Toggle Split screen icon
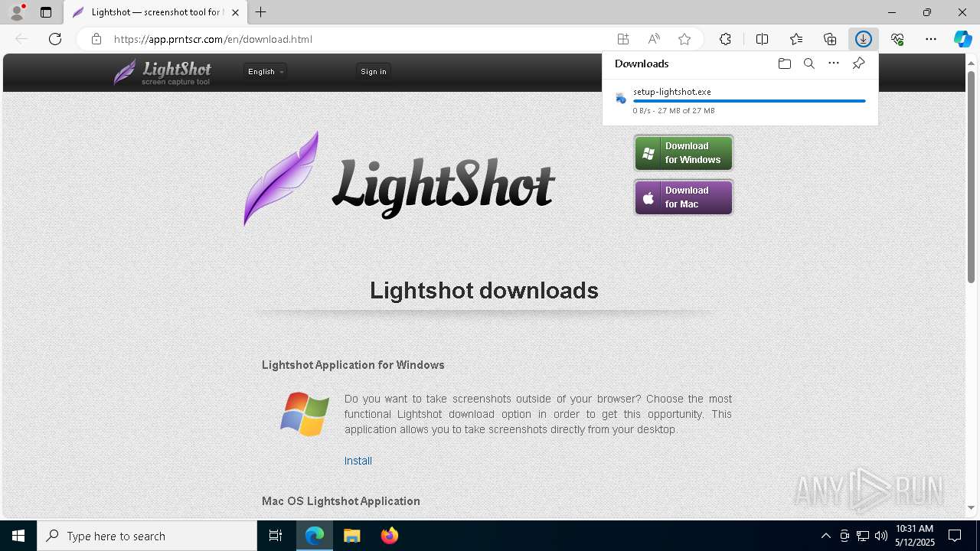The width and height of the screenshot is (980, 551). pos(762,39)
